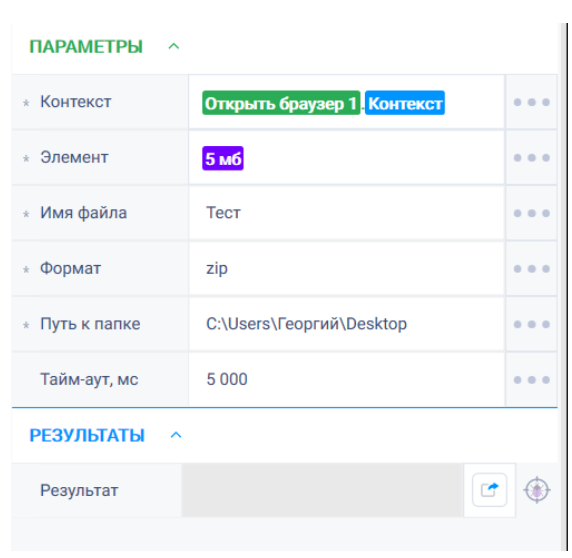This screenshot has width=572, height=558.
Task: Click the bug target debug icon
Action: [x=537, y=490]
